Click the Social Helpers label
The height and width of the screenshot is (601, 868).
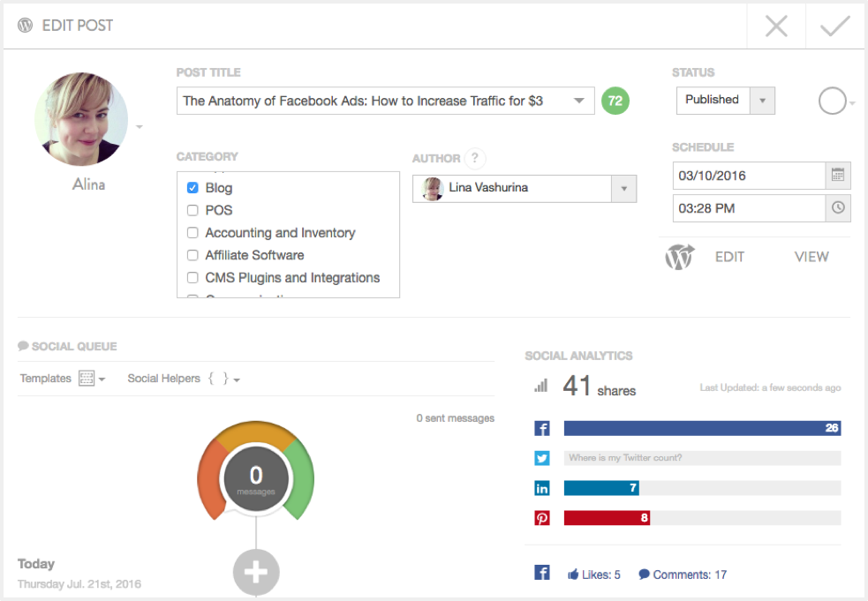pos(164,379)
